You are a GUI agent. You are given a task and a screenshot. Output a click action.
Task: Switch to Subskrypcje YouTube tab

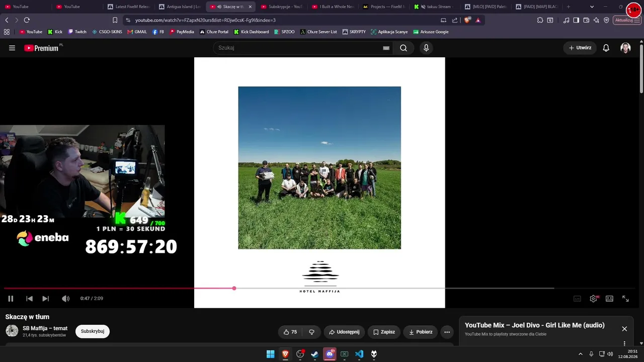(282, 7)
